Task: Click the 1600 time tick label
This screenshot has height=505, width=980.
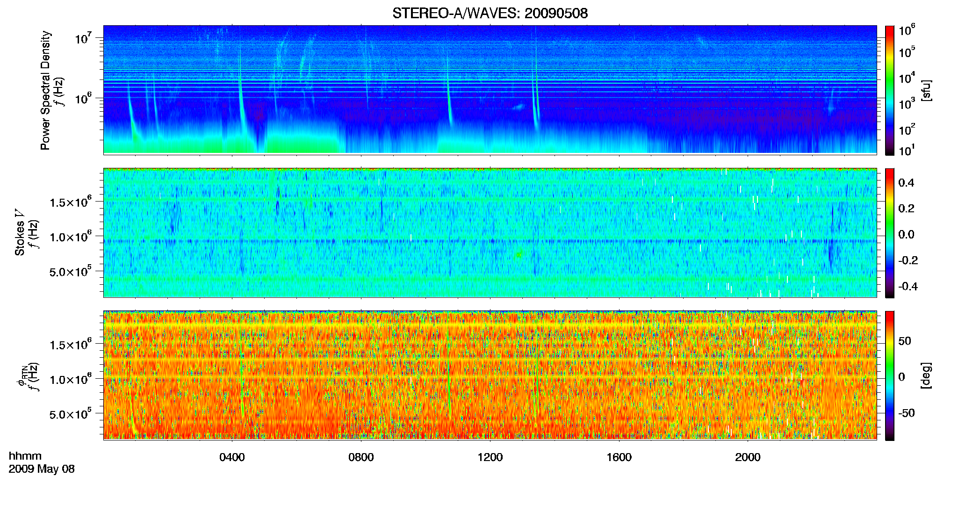Action: point(619,457)
